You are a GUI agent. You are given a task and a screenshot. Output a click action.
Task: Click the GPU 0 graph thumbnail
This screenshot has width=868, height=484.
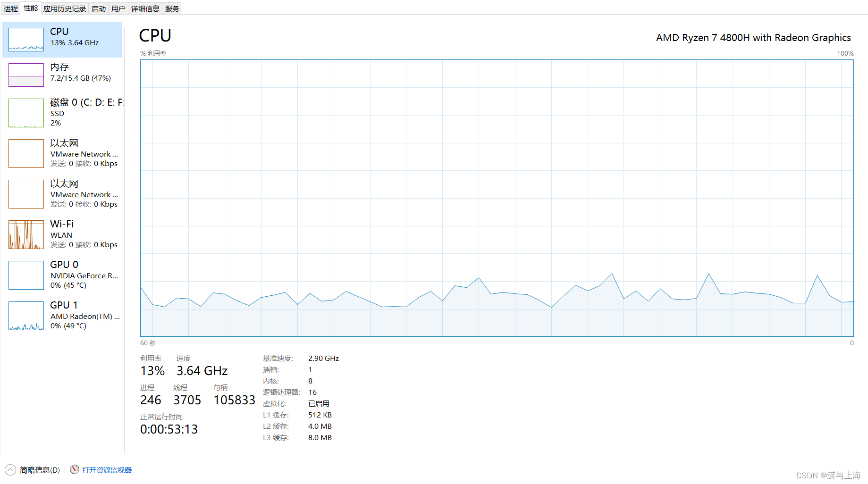[x=26, y=275]
